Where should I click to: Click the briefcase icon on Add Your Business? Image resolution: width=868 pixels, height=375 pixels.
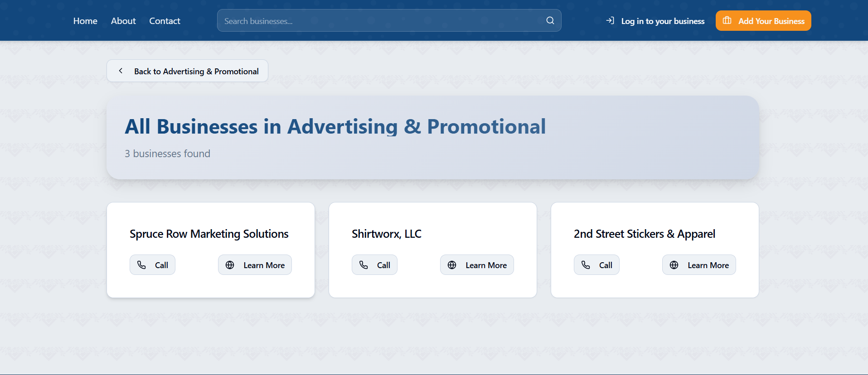tap(727, 20)
